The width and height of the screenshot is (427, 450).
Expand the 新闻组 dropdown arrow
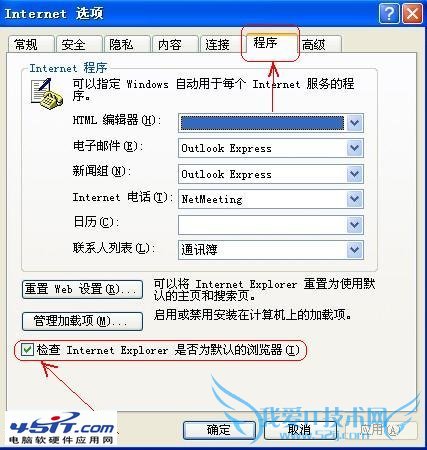(x=355, y=174)
